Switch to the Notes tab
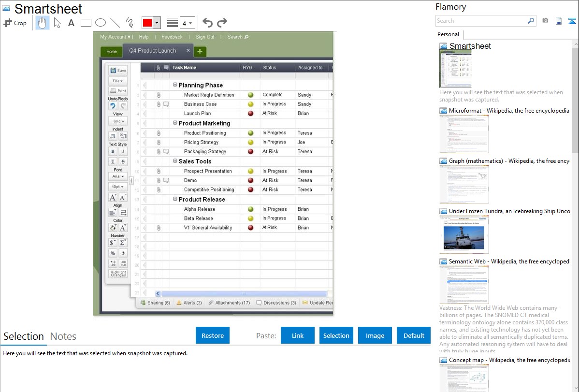The height and width of the screenshot is (392, 579). point(63,336)
